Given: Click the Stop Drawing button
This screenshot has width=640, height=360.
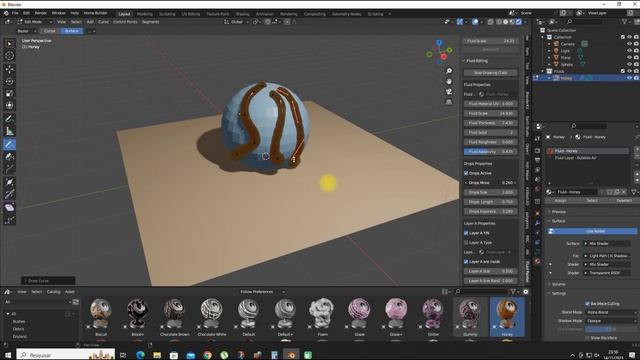Looking at the screenshot, I should (x=491, y=73).
